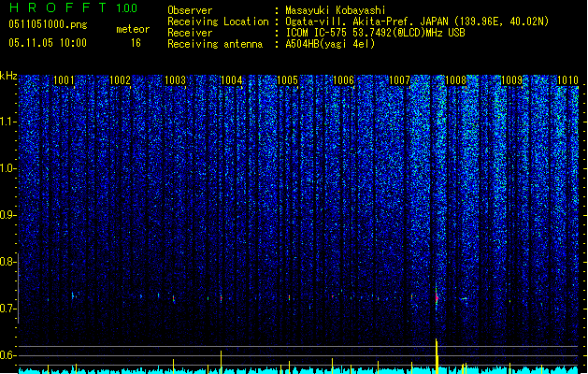
Task: Click the 1001 time marker
Action: point(64,79)
